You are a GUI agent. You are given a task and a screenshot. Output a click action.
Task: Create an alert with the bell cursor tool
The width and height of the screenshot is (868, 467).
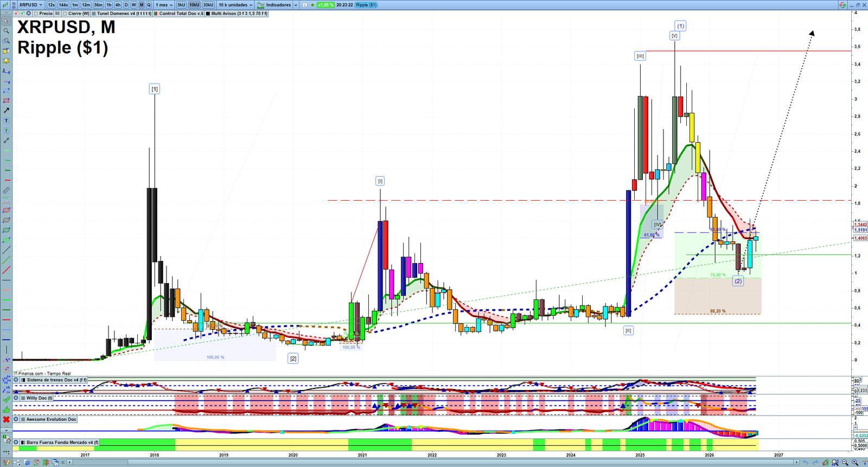click(x=6, y=50)
